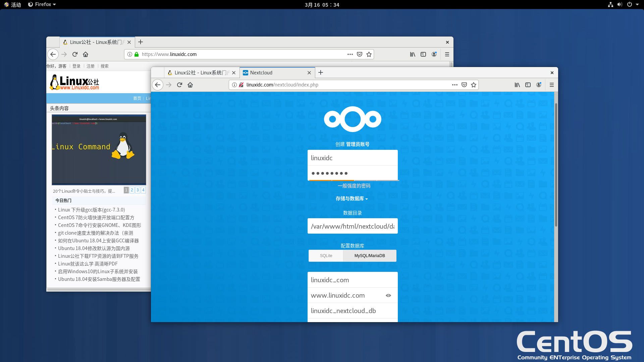The width and height of the screenshot is (644, 362).
Task: Open the page actions ellipsis menu
Action: 455,85
